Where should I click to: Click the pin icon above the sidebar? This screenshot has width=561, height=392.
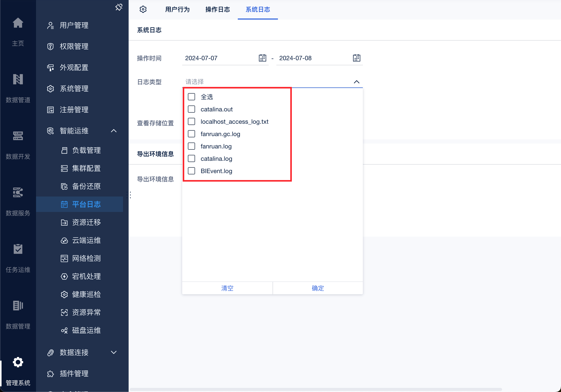click(x=119, y=7)
